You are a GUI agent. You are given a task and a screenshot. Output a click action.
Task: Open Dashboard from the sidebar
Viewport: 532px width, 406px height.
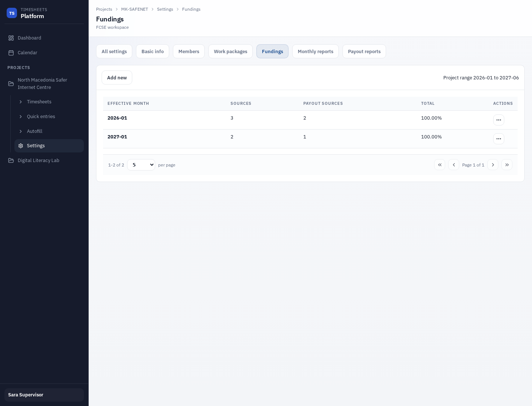pyautogui.click(x=29, y=38)
